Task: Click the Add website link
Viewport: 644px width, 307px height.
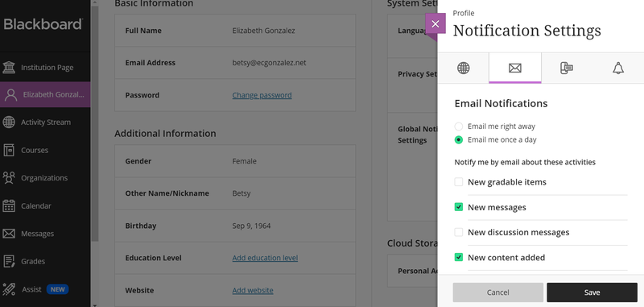Action: click(x=253, y=291)
